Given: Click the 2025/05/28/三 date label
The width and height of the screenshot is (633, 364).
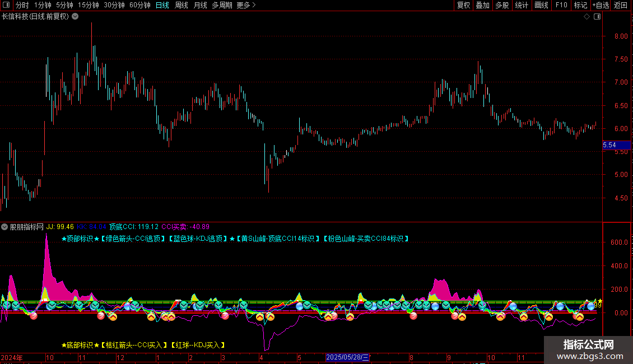Looking at the screenshot, I should point(347,357).
